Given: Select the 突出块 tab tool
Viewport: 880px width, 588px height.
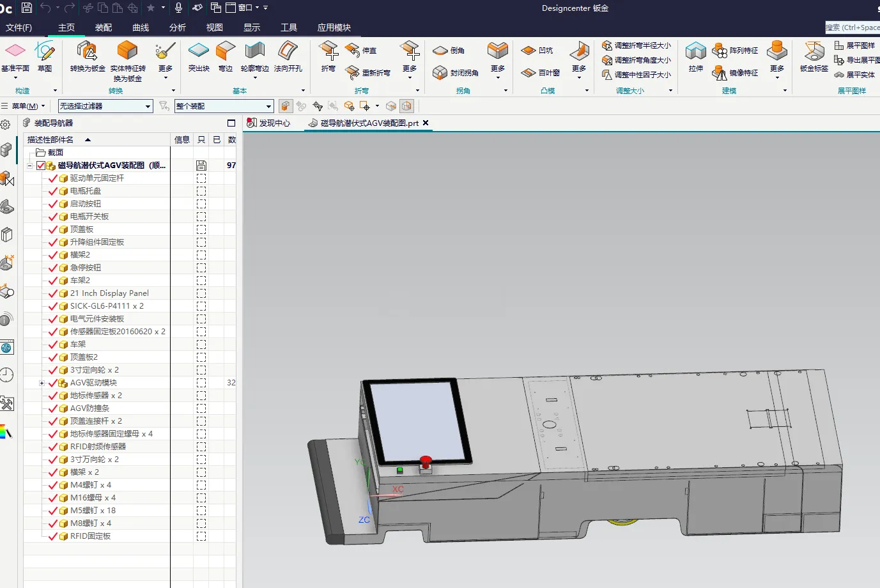Looking at the screenshot, I should pyautogui.click(x=199, y=56).
